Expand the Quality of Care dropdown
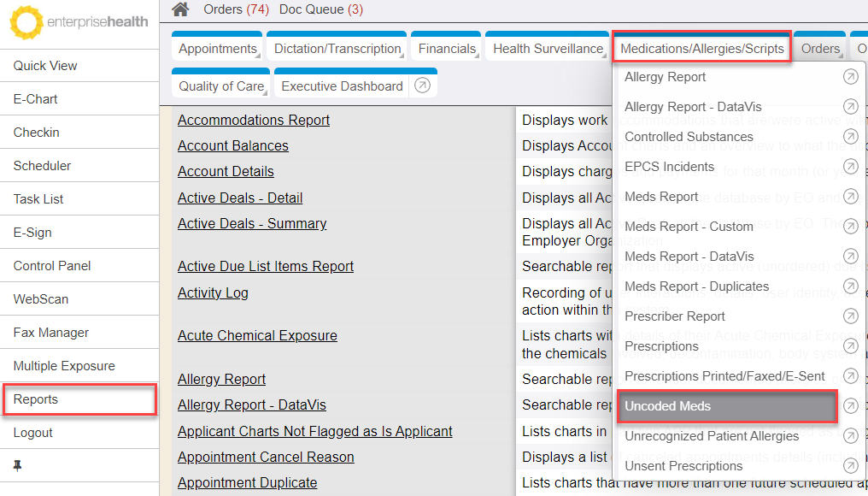 pos(221,86)
